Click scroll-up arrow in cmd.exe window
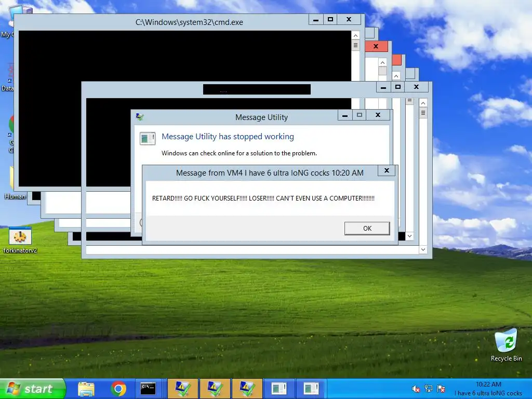The width and height of the screenshot is (532, 399). pos(355,35)
